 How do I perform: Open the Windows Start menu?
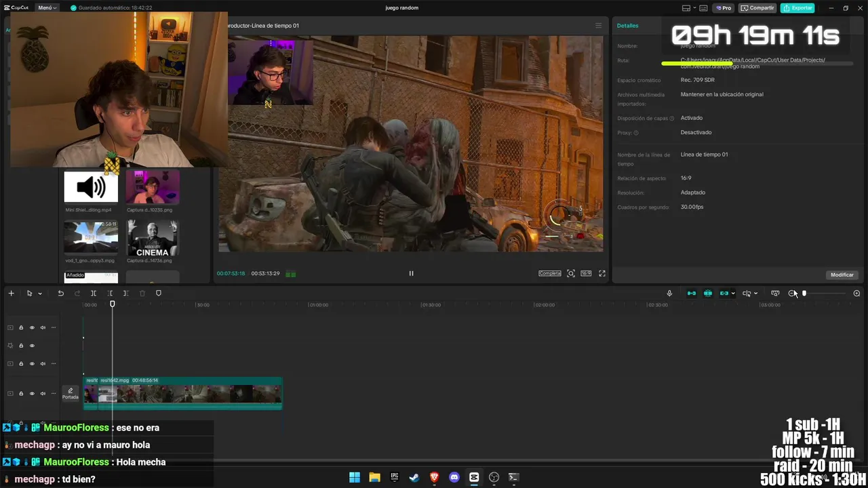coord(355,477)
